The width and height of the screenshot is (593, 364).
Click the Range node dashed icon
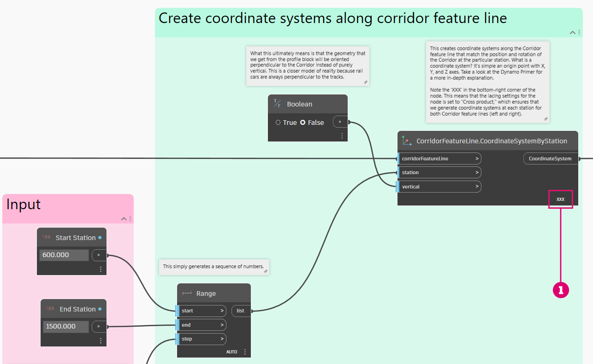[187, 293]
